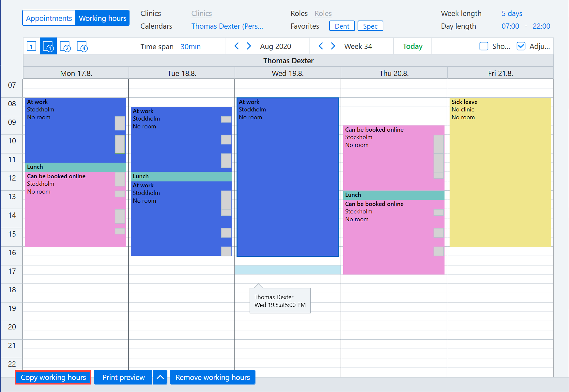Click Mon 17.8. column header
This screenshot has width=569, height=392.
coord(76,73)
